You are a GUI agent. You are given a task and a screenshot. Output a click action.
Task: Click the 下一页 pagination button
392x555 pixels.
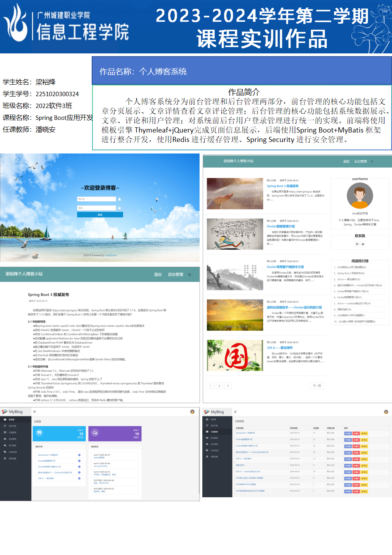tap(317, 386)
